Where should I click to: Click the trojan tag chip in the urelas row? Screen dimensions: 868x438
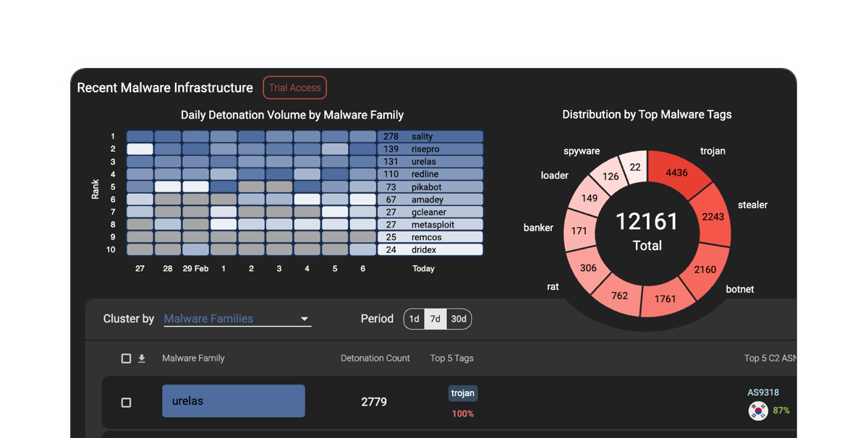[463, 393]
